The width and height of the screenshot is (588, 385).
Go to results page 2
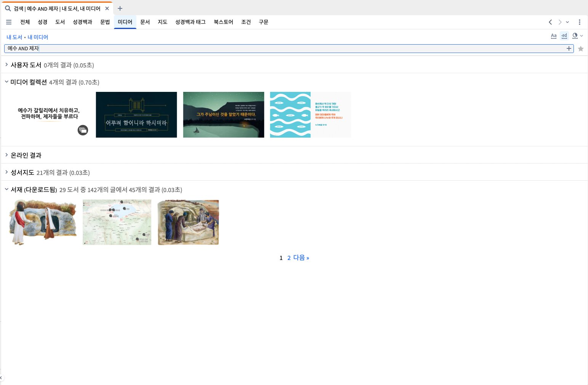[289, 258]
